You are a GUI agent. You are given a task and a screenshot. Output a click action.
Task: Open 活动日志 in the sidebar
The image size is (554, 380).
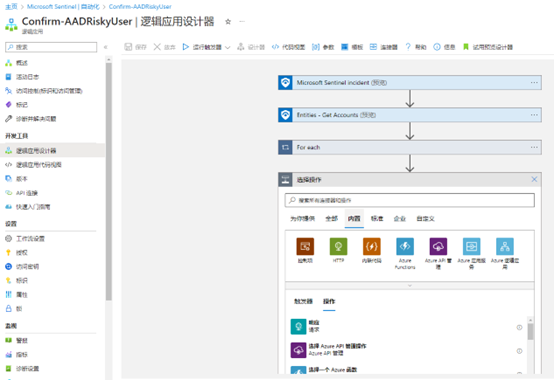pos(22,77)
